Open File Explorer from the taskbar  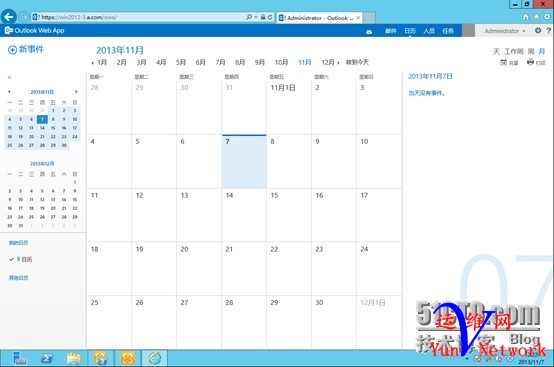74,358
